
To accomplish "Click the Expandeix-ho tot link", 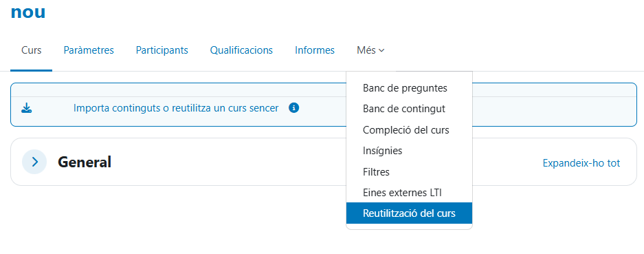I will (581, 163).
